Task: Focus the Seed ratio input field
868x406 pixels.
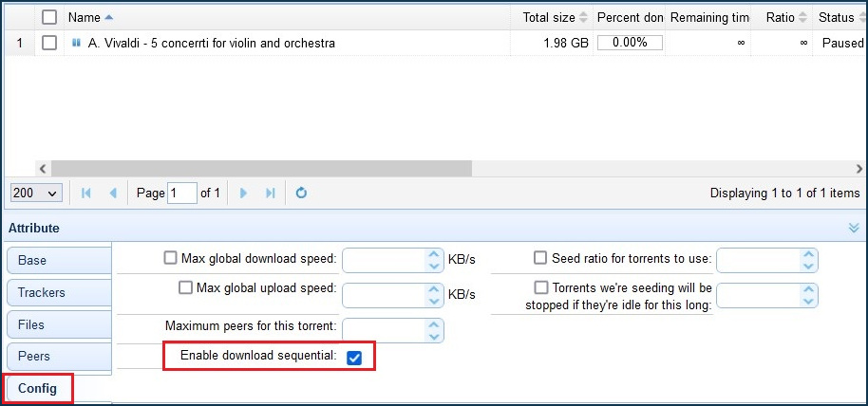Action: coord(759,261)
